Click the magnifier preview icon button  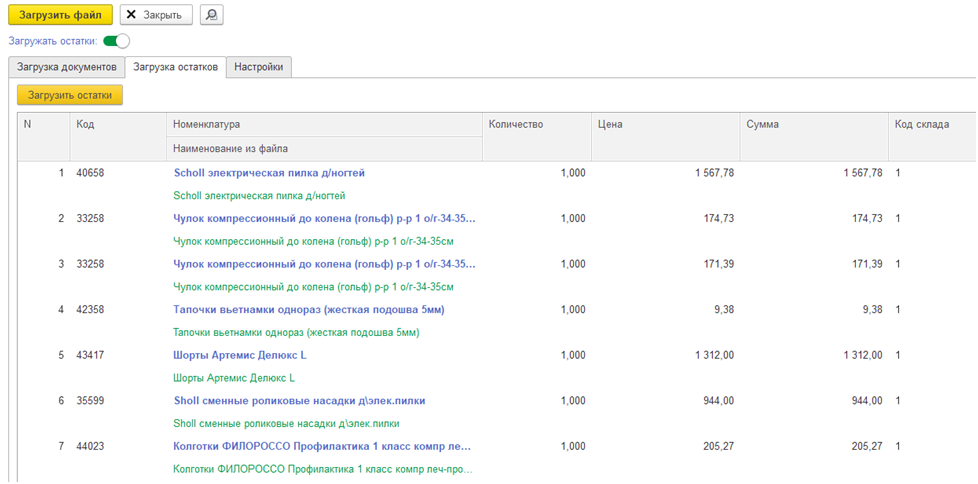pyautogui.click(x=211, y=15)
